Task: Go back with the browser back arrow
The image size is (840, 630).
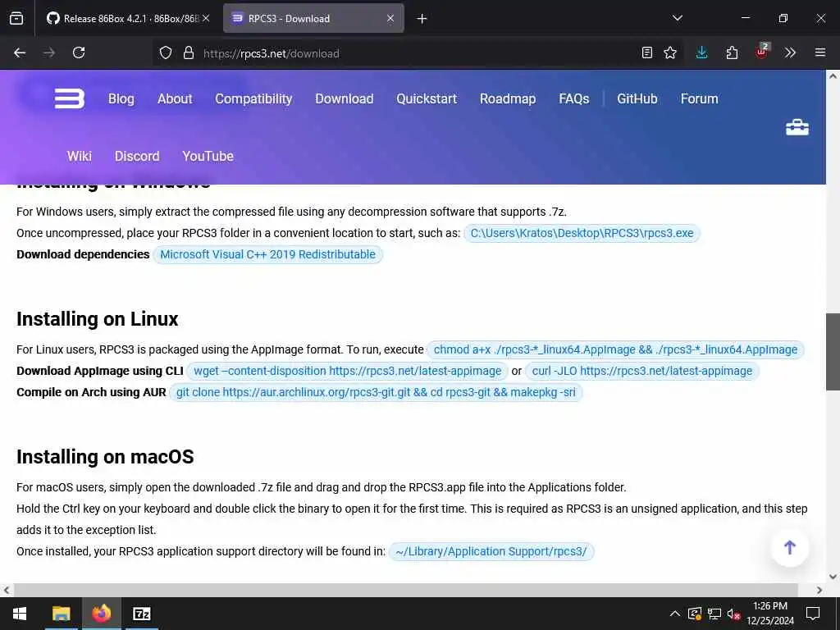Action: (20, 52)
